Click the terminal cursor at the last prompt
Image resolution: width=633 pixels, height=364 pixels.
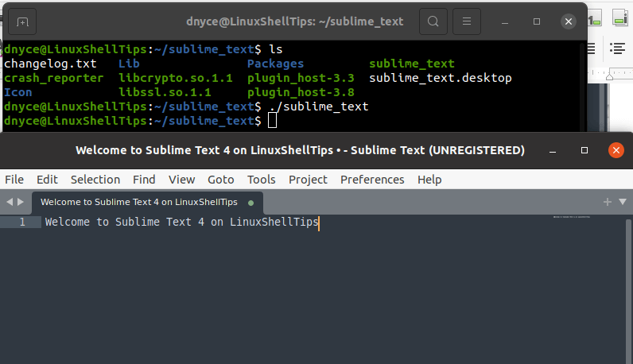coord(273,120)
